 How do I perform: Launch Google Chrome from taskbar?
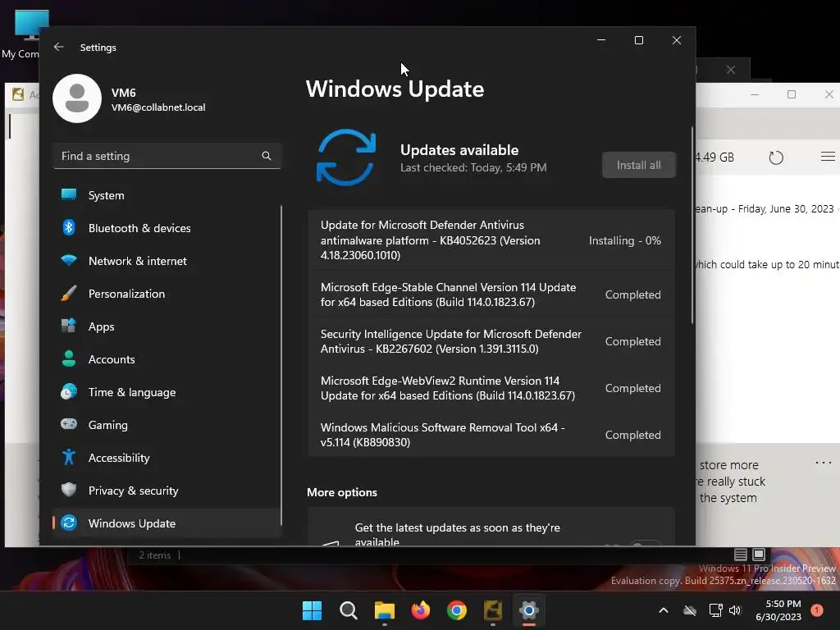pos(457,610)
